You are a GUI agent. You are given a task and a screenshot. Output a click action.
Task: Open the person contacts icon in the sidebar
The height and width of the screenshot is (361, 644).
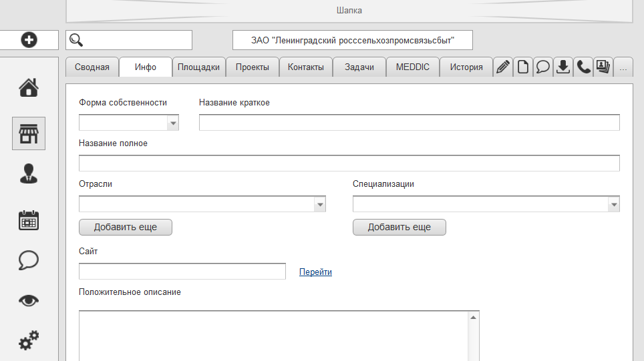coord(29,173)
